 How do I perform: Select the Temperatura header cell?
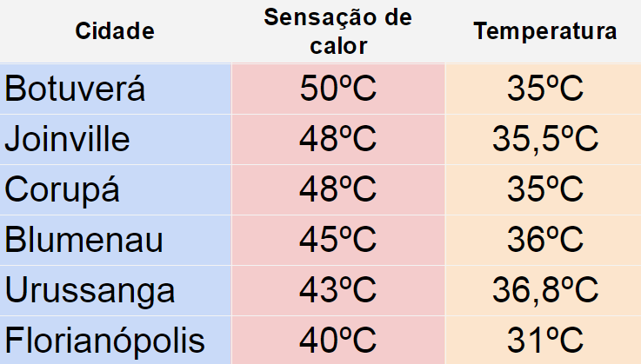click(x=544, y=31)
